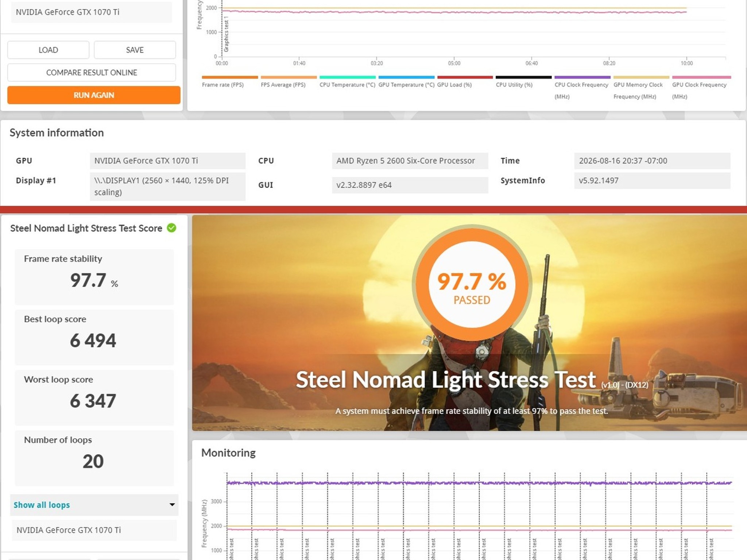Image resolution: width=747 pixels, height=560 pixels.
Task: Toggle the Frame rate (FPS) legend series
Action: (230, 82)
